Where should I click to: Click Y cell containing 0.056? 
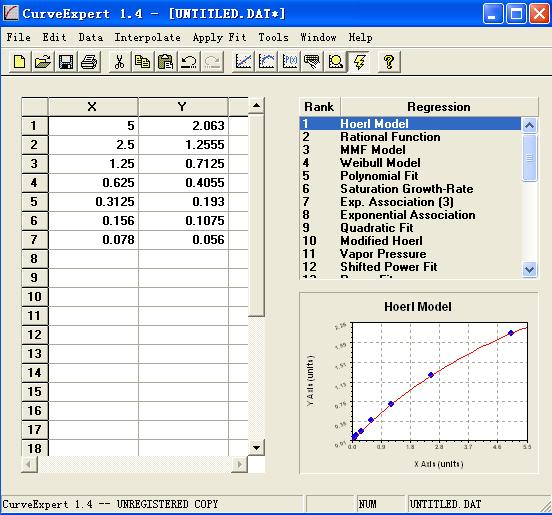coord(183,240)
